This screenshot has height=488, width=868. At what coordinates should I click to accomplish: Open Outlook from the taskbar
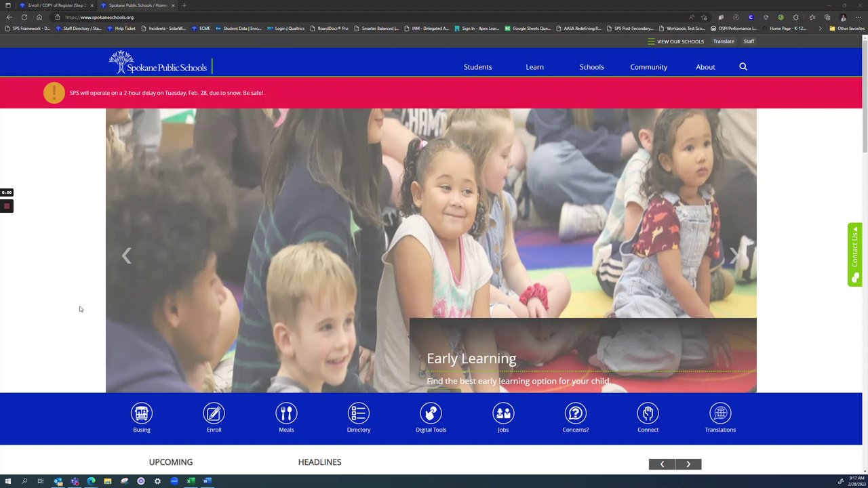[x=58, y=481]
